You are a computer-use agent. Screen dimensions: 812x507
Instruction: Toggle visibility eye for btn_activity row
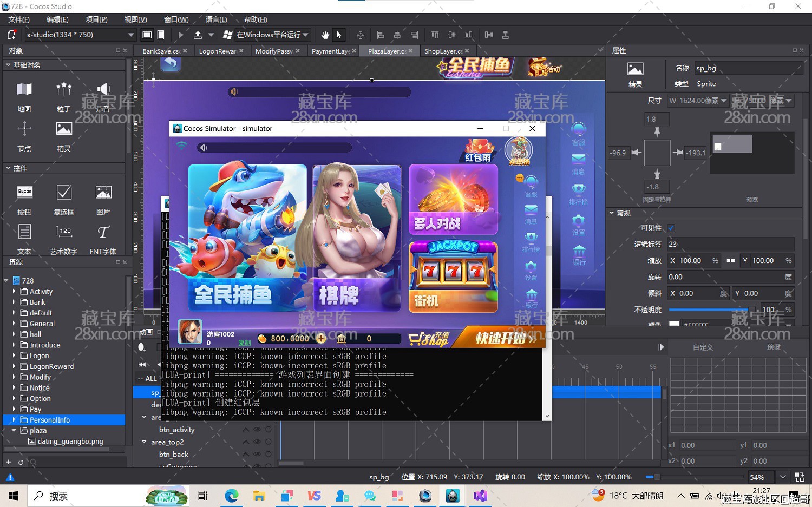[257, 430]
